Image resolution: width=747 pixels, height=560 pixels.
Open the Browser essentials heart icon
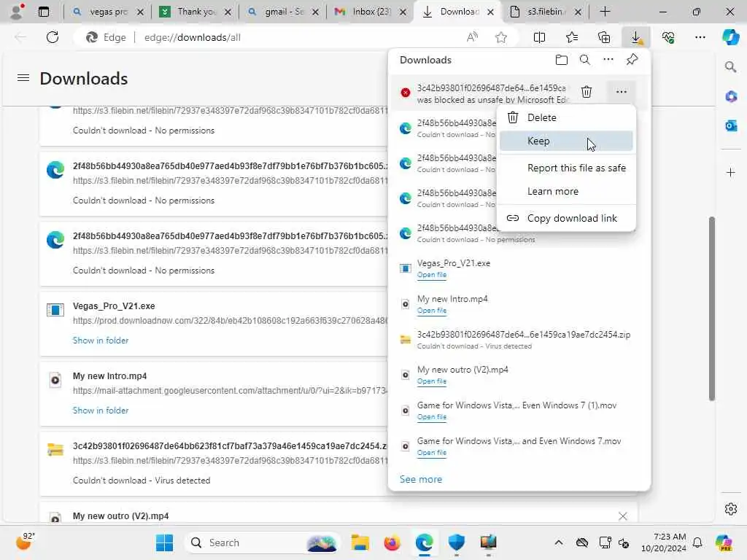668,37
